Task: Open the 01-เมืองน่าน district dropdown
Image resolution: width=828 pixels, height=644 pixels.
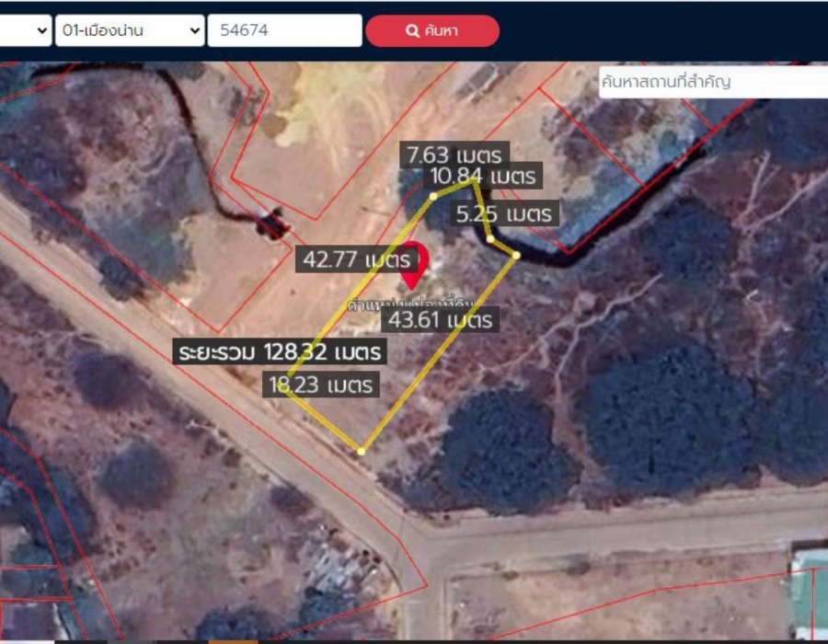Action: click(130, 30)
